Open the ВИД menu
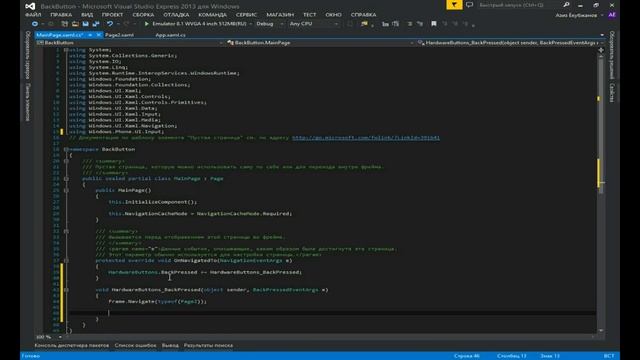This screenshot has height=360, width=640. click(87, 15)
